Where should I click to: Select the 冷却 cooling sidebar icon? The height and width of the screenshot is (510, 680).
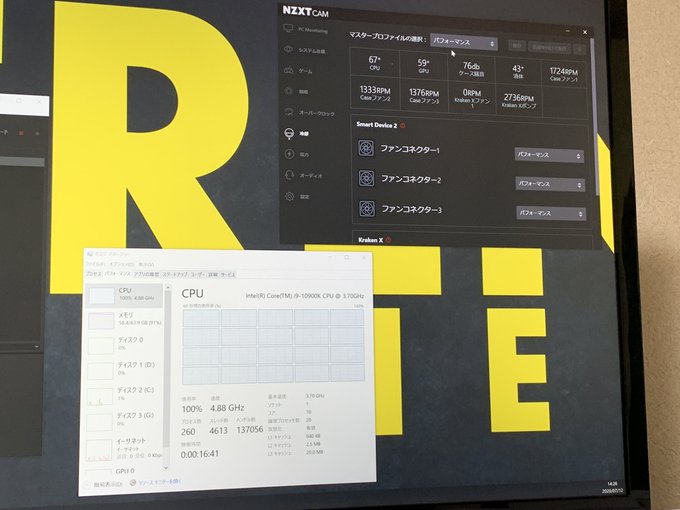[x=289, y=133]
